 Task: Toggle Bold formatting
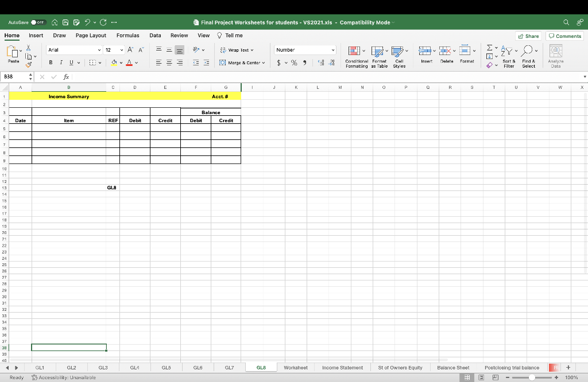51,63
